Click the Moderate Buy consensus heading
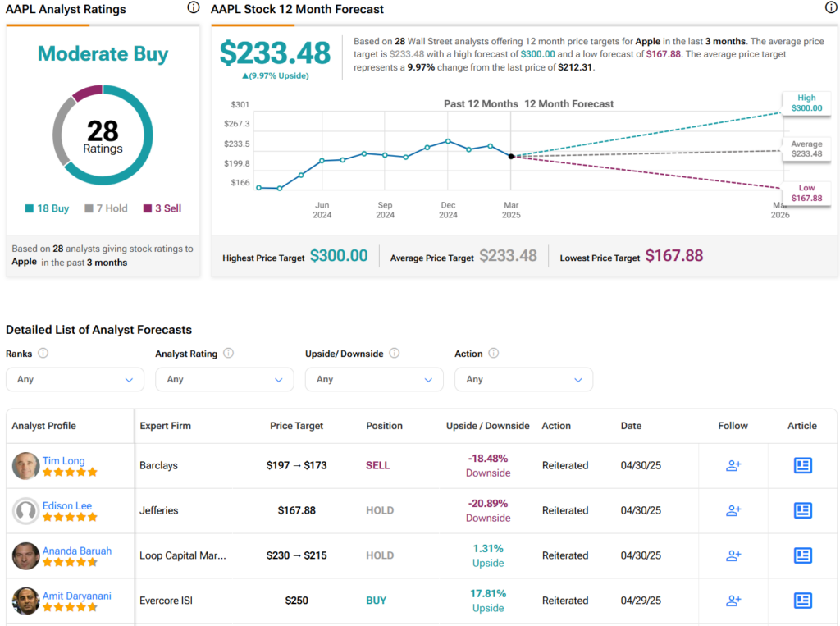 click(x=103, y=53)
